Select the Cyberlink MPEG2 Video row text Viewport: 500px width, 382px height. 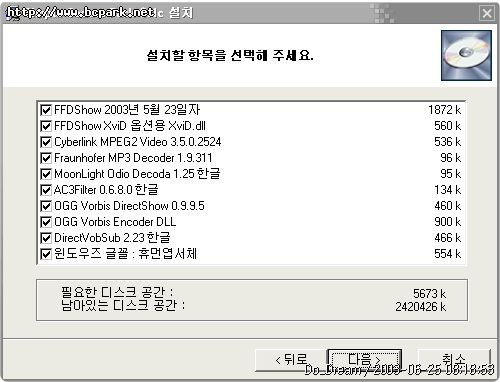138,142
